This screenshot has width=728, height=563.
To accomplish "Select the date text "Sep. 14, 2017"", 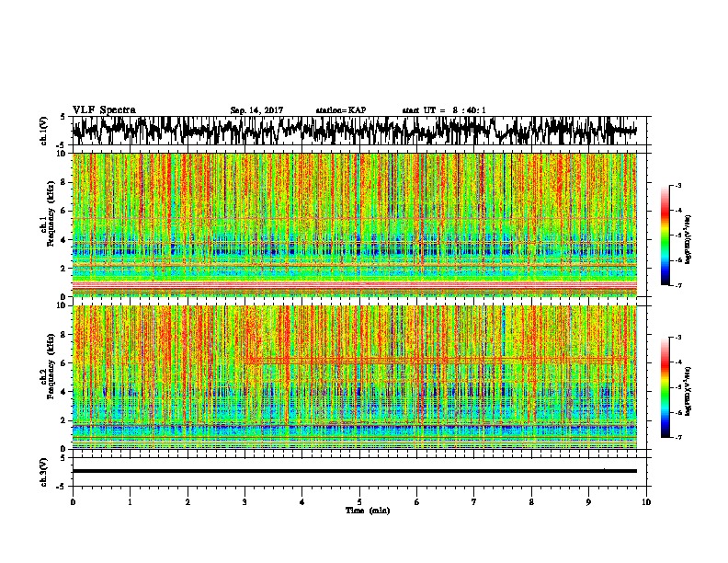I will [256, 110].
